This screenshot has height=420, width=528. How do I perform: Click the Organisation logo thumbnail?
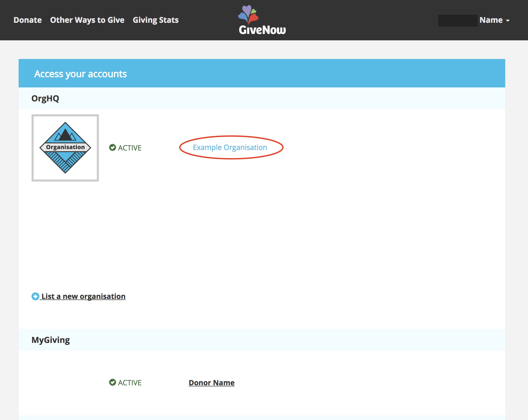click(x=65, y=148)
